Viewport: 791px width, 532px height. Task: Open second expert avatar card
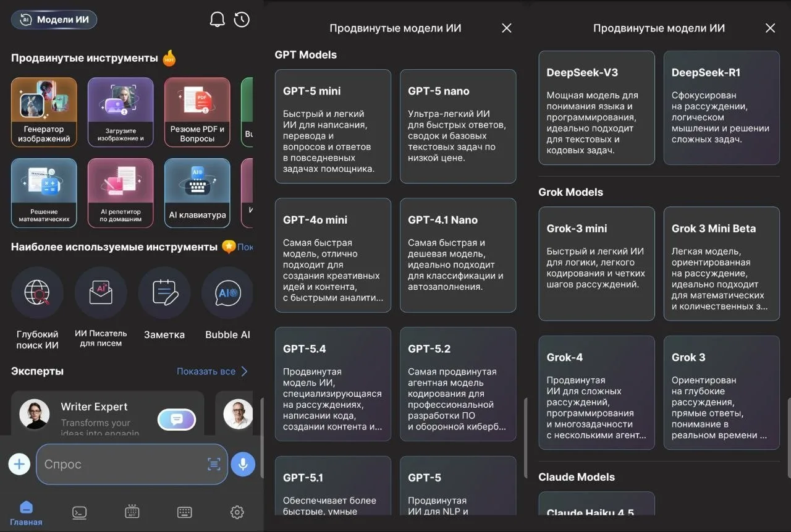(238, 414)
